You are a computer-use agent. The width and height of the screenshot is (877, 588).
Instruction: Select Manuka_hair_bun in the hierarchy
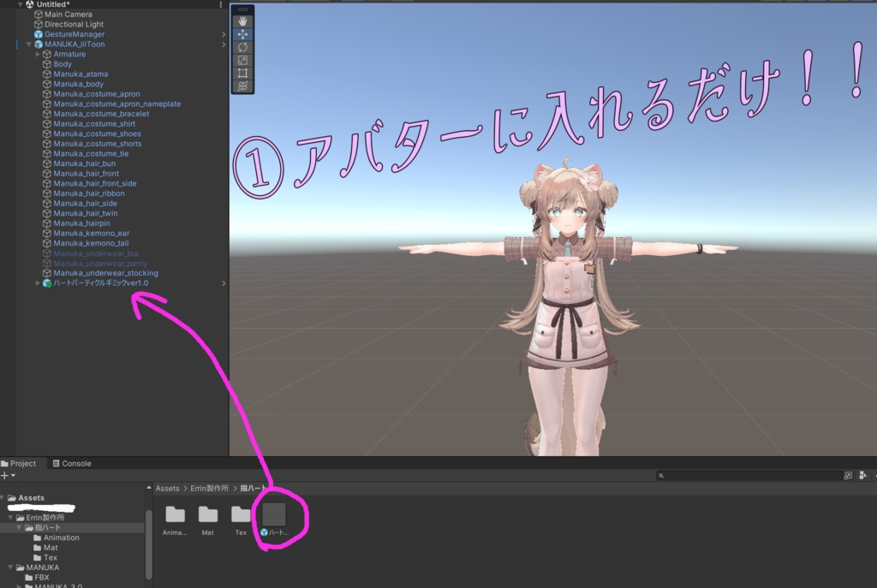pyautogui.click(x=85, y=163)
